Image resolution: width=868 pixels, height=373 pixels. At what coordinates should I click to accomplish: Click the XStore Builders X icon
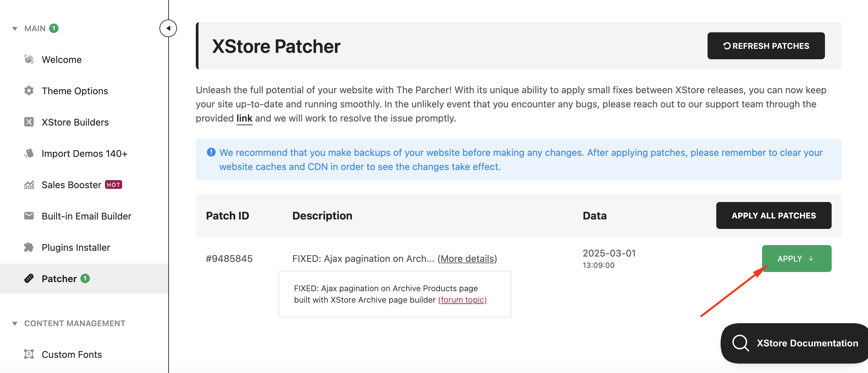coord(29,122)
